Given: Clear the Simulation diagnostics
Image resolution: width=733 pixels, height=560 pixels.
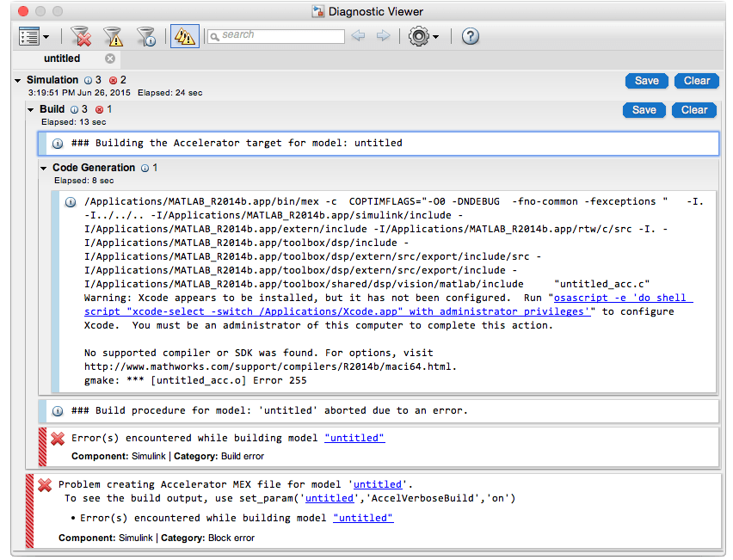Looking at the screenshot, I should click(x=697, y=81).
